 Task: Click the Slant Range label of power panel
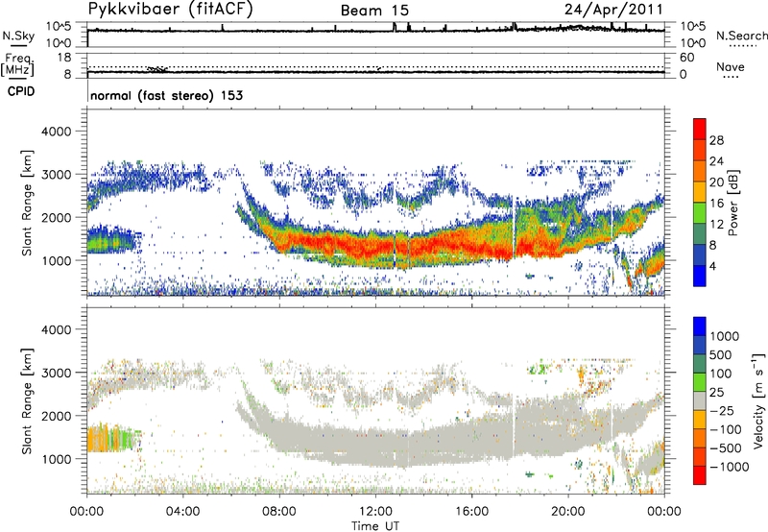[x=27, y=203]
